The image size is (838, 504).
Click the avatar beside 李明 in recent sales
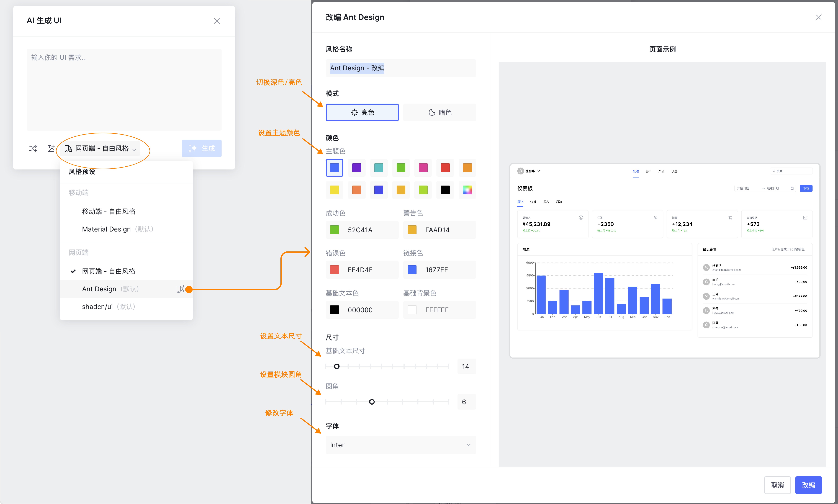706,282
